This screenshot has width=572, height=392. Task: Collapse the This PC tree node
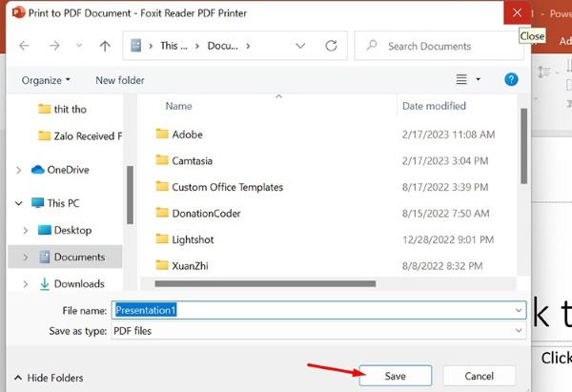(19, 203)
